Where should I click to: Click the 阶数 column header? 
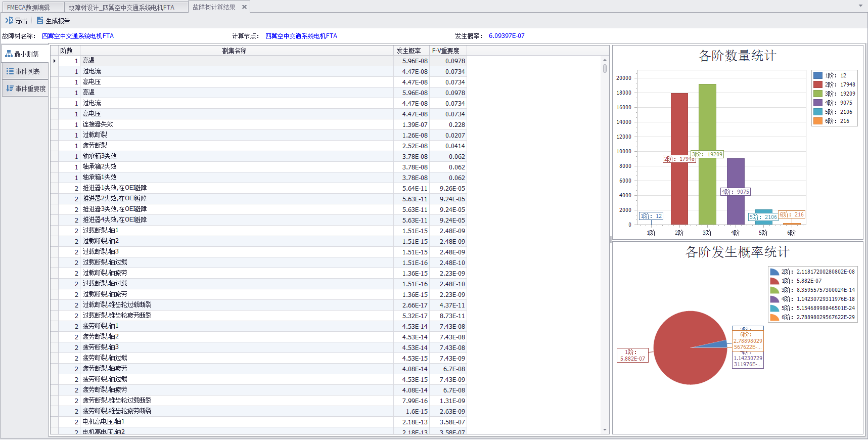66,51
